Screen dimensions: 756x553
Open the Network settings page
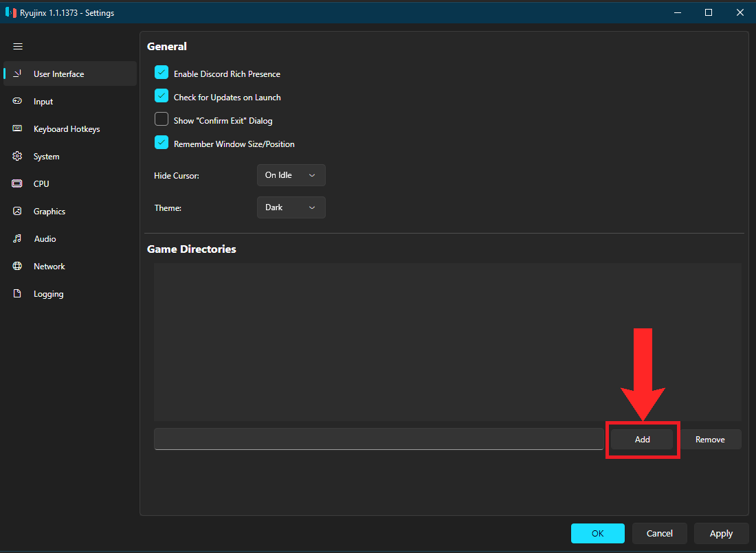coord(70,266)
